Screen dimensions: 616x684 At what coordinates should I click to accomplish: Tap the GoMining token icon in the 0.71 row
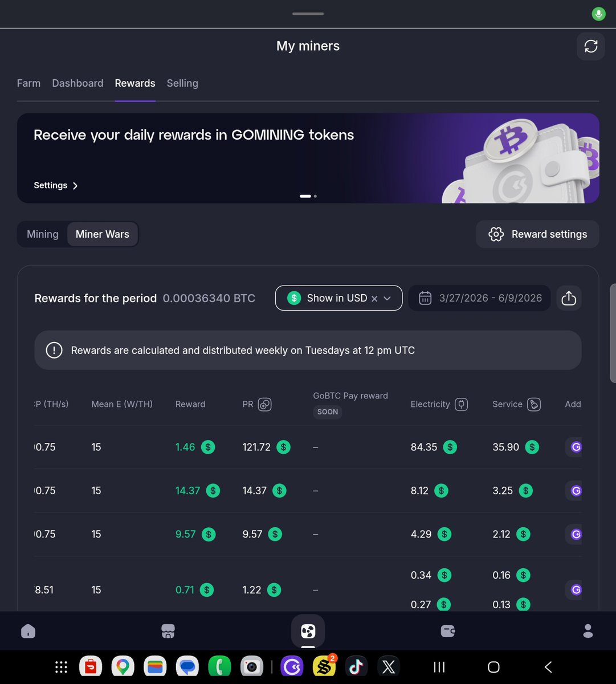pyautogui.click(x=576, y=590)
